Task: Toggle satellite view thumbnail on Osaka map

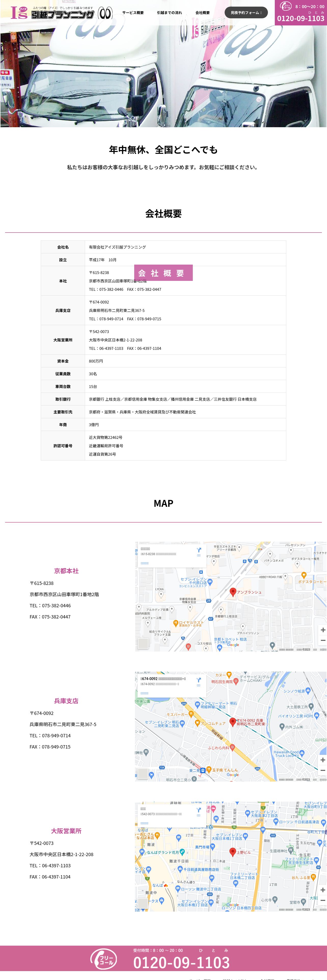Action: coord(143,903)
